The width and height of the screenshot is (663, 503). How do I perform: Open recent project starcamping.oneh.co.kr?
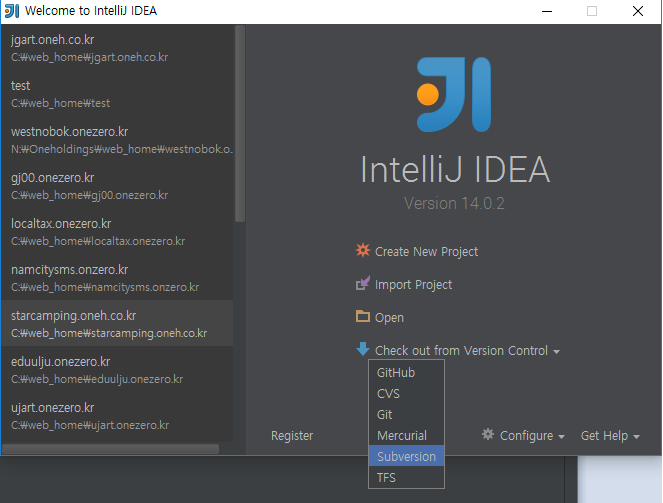tap(117, 323)
